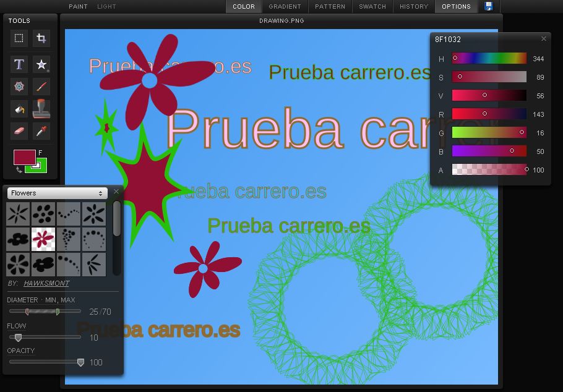Select the Eraser tool
The height and width of the screenshot is (392, 563).
[19, 132]
